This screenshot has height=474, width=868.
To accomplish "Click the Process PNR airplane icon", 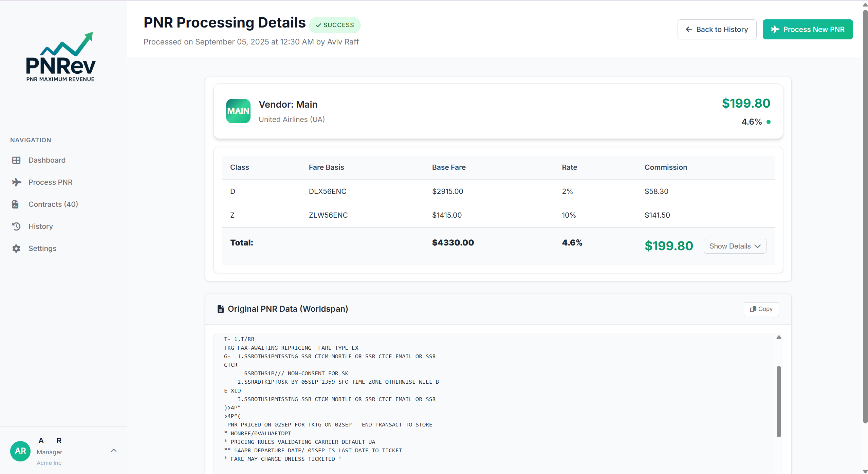I will 16,182.
